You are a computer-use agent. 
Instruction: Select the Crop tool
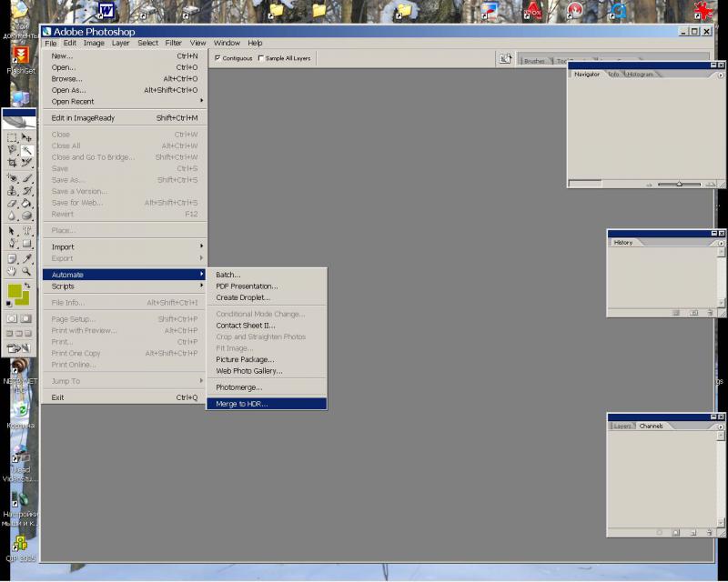(12, 163)
